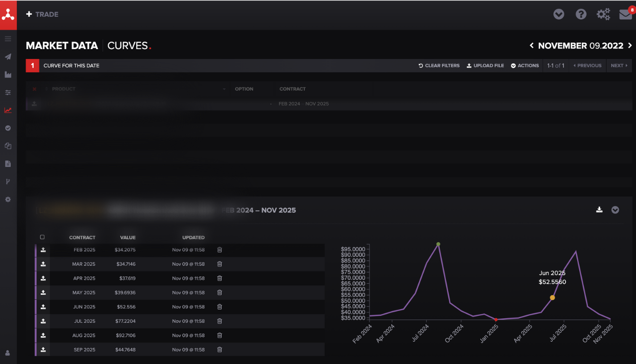636x364 pixels.
Task: Delete the JUN 2025 contract row
Action: pyautogui.click(x=219, y=307)
